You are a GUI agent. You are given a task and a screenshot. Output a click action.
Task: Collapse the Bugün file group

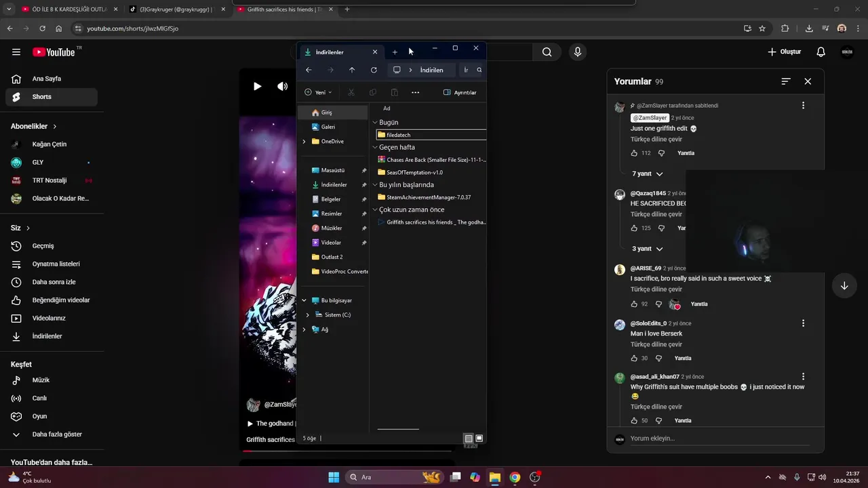click(x=374, y=123)
